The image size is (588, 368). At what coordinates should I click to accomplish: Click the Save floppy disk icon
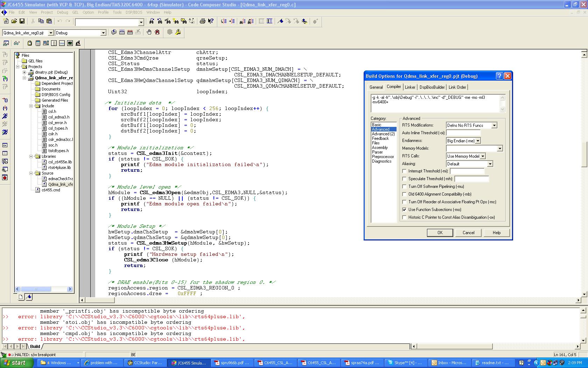click(22, 21)
